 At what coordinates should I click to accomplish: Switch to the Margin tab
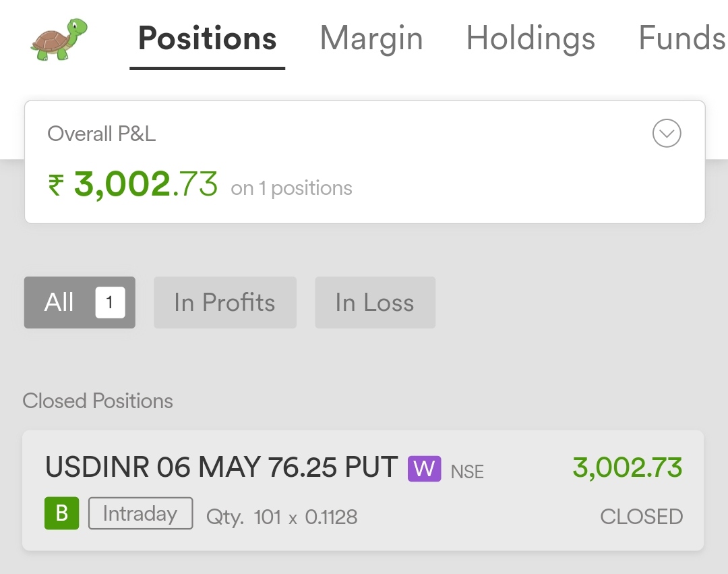pos(371,38)
